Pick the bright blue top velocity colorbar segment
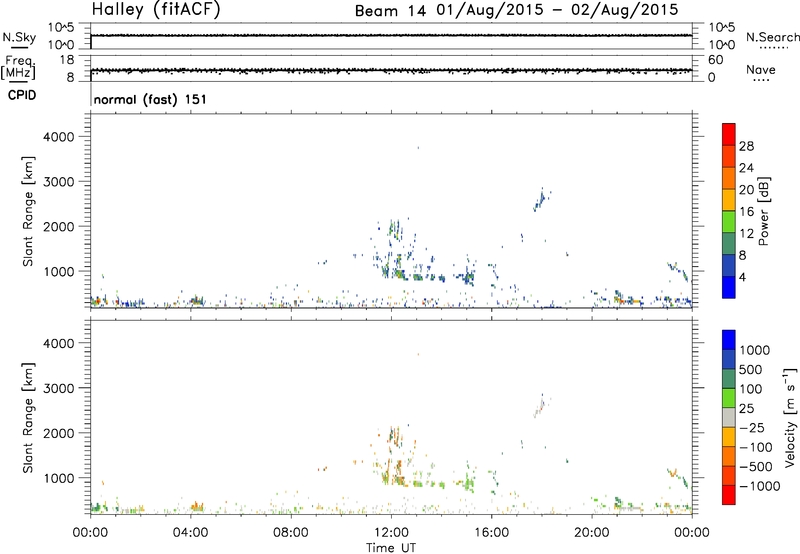 pyautogui.click(x=729, y=340)
